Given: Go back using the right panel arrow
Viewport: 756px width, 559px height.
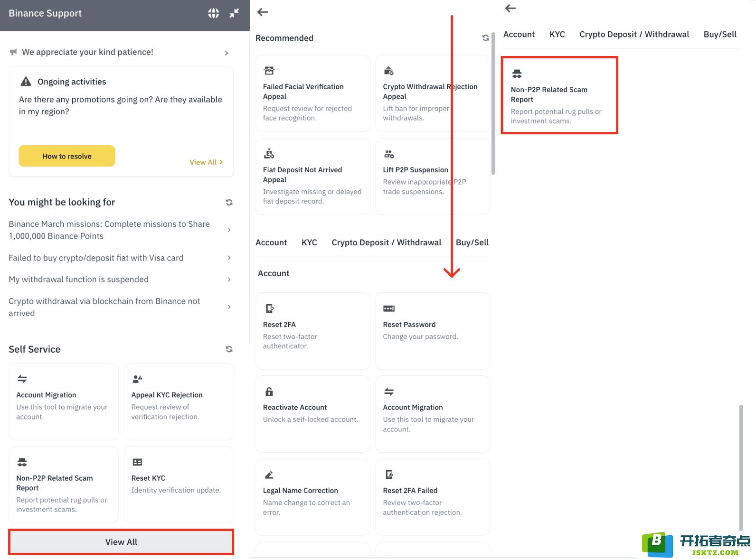Looking at the screenshot, I should pos(510,8).
